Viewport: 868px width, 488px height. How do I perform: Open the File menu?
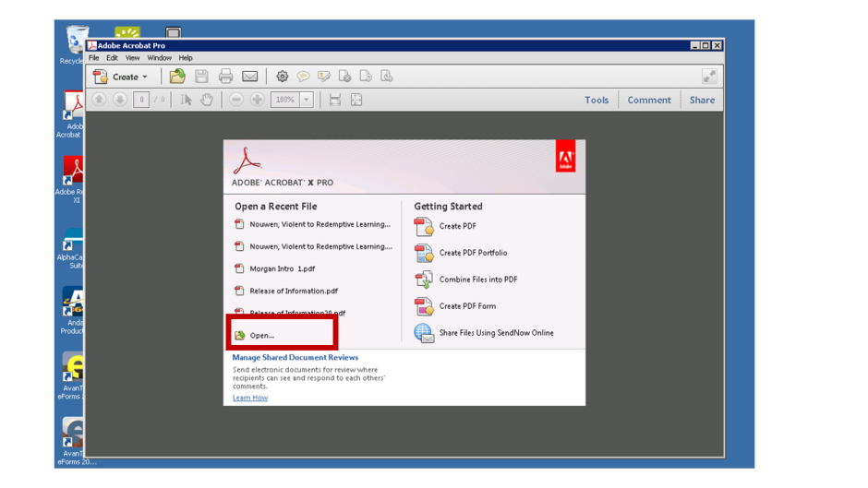94,57
